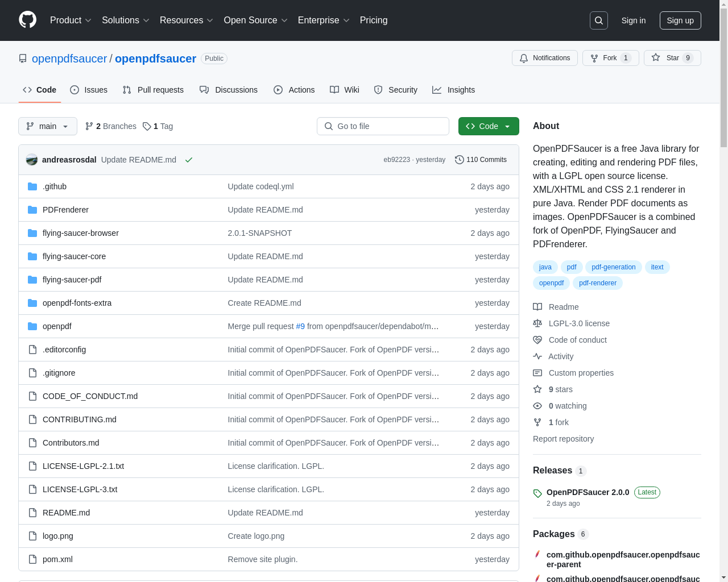The image size is (728, 582).
Task: Switch to the Insights tab
Action: pos(454,90)
